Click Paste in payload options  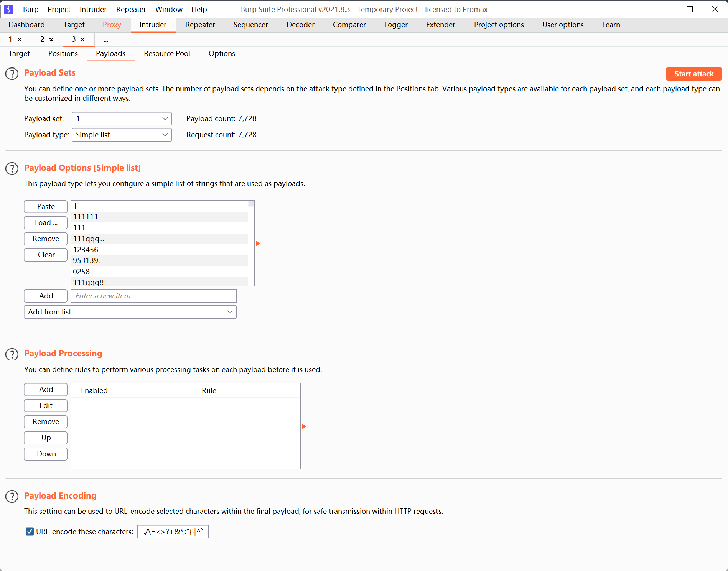46,206
